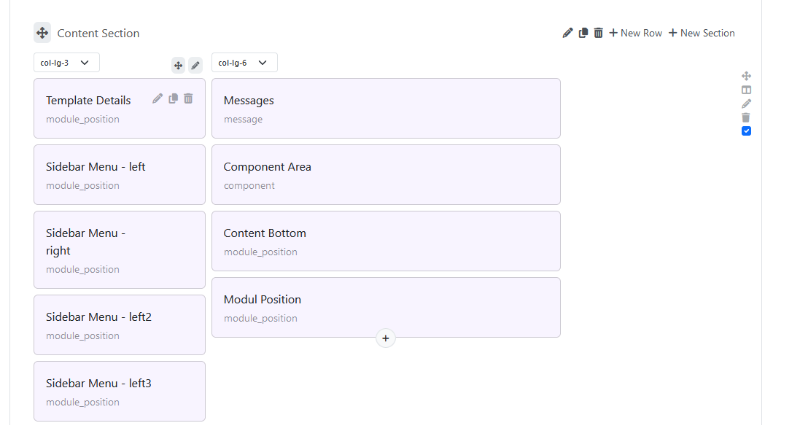
Task: Click the first column's move handle icon
Action: (x=178, y=65)
